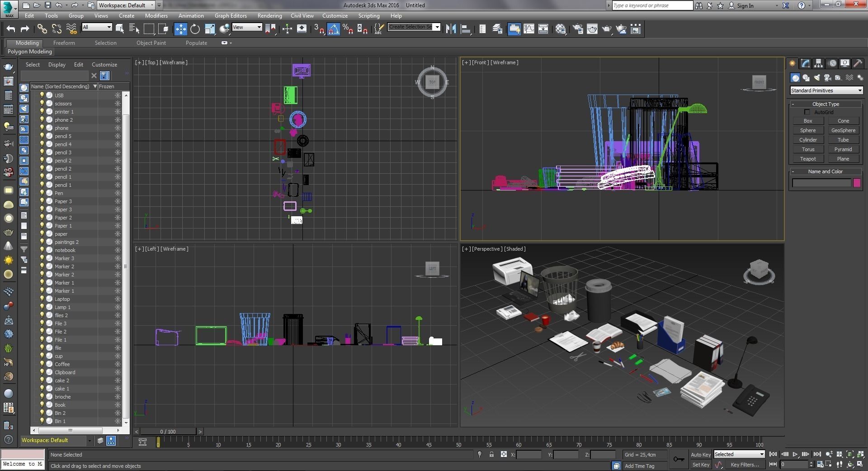Toggle the Auto Key mode

(x=701, y=454)
